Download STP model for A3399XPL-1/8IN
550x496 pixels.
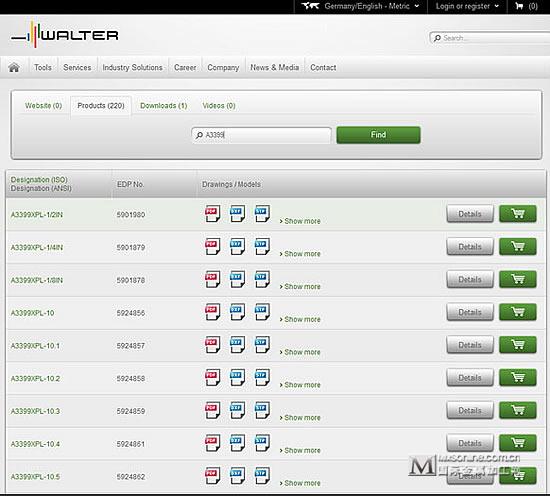click(262, 279)
